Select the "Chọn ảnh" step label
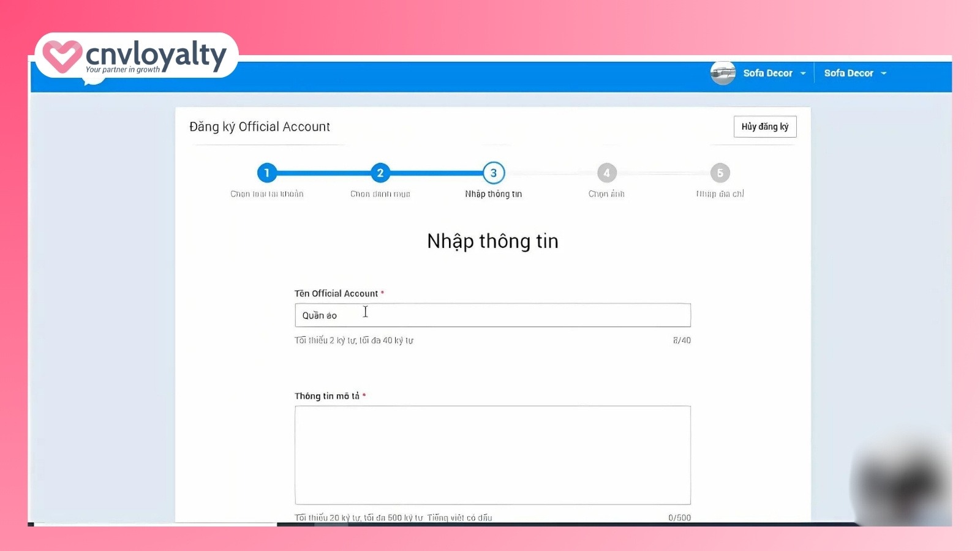Viewport: 980px width, 551px height. [x=606, y=194]
